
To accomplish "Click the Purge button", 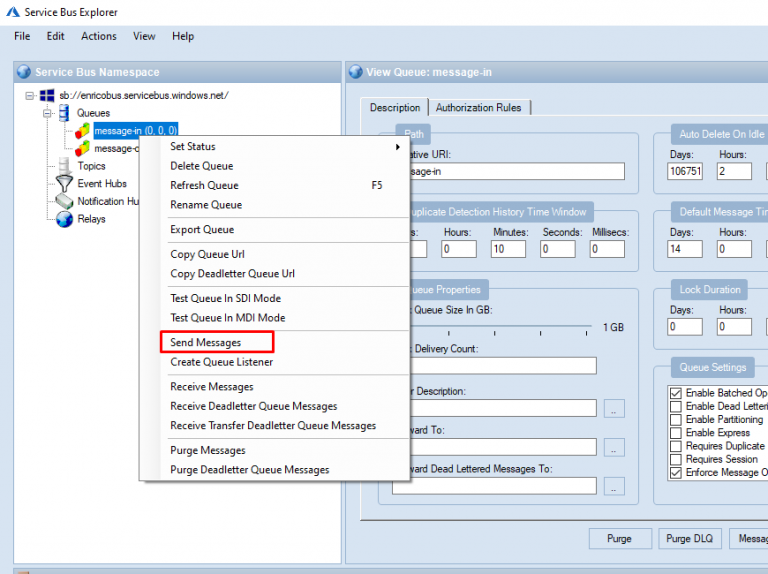I will 619,539.
